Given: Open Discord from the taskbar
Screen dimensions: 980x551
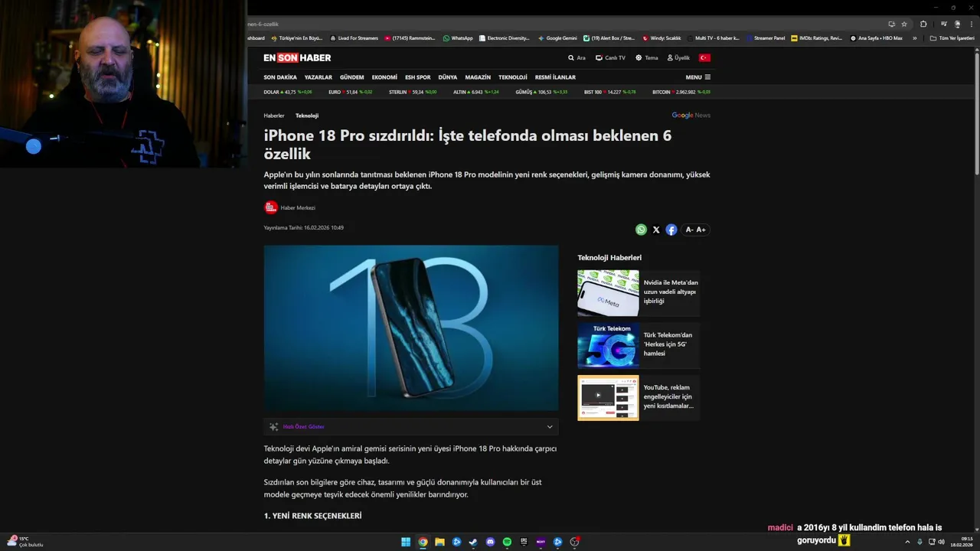Looking at the screenshot, I should tap(490, 542).
